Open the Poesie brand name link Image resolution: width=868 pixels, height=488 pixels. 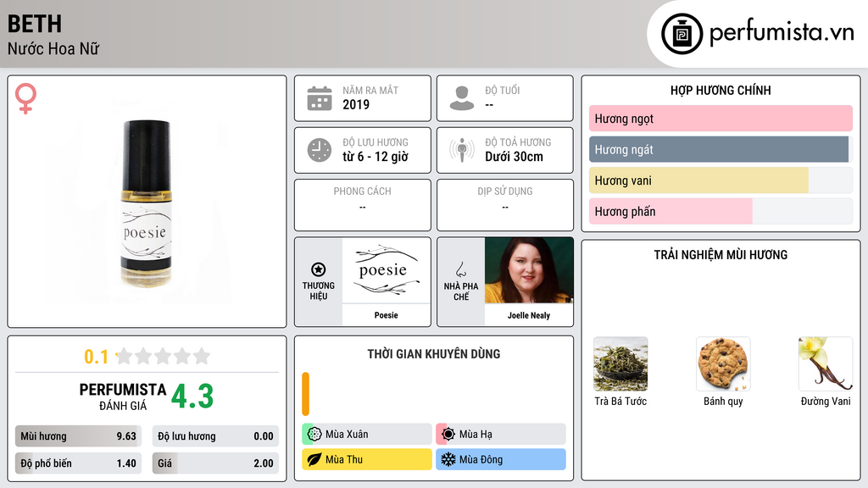[x=387, y=315]
